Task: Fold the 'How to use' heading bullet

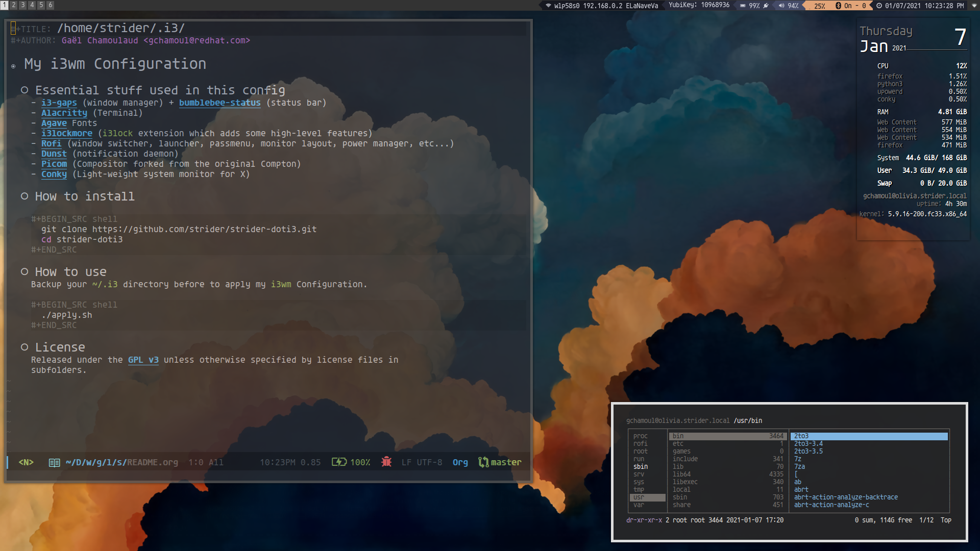Action: point(24,272)
